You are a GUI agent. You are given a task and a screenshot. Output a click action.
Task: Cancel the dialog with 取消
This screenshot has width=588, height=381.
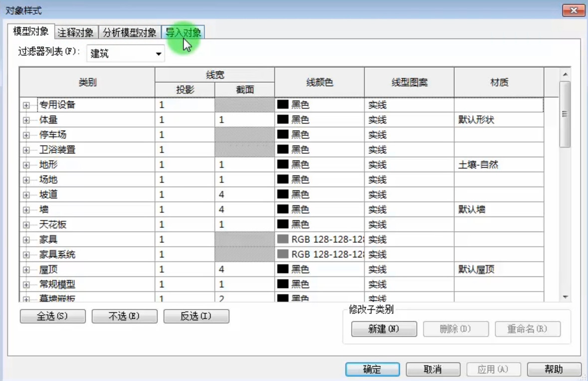[x=433, y=370]
